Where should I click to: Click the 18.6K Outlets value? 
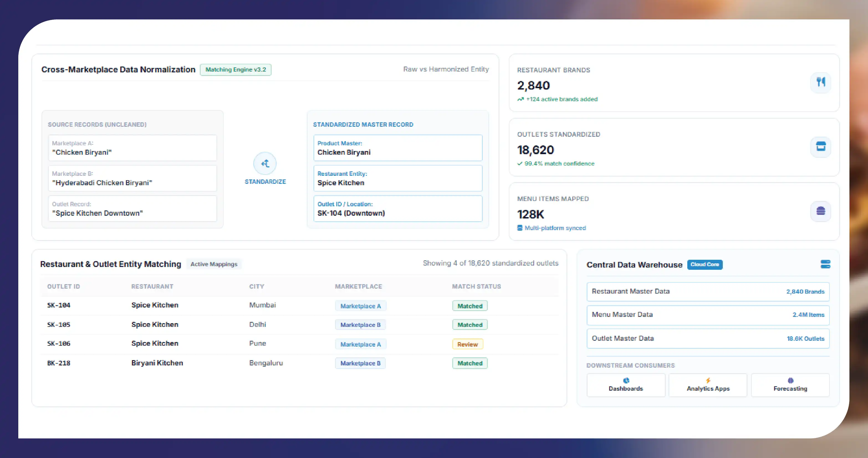click(x=806, y=338)
